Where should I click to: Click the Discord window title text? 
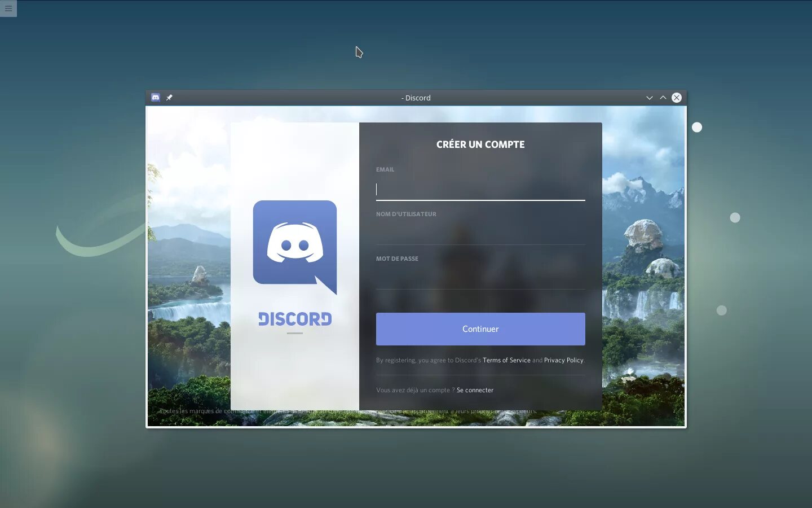(416, 98)
